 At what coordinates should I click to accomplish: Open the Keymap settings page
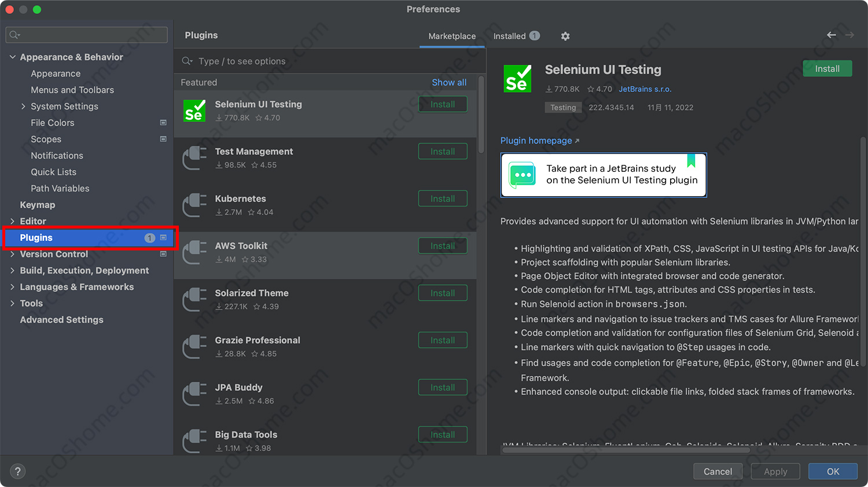tap(38, 205)
